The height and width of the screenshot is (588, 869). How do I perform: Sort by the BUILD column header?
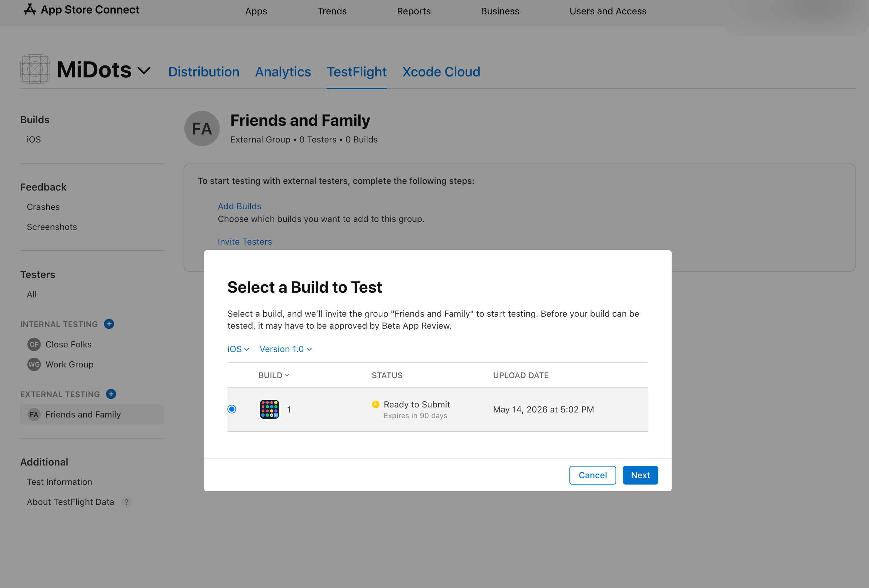tap(274, 375)
